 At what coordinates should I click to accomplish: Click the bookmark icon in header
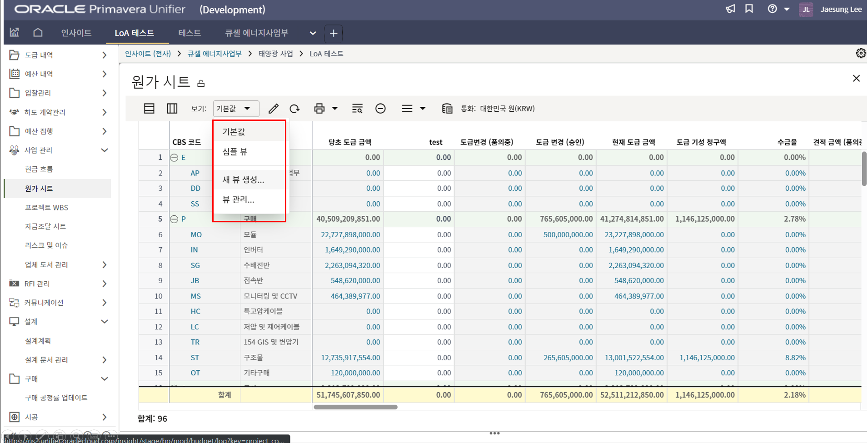[749, 9]
